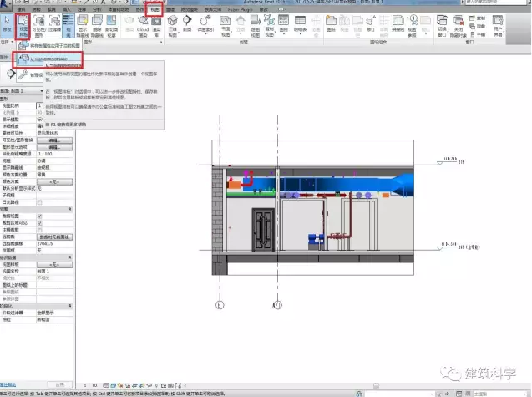Open Visibility/Graphics settings
This screenshot has width=532, height=397.
click(x=39, y=26)
